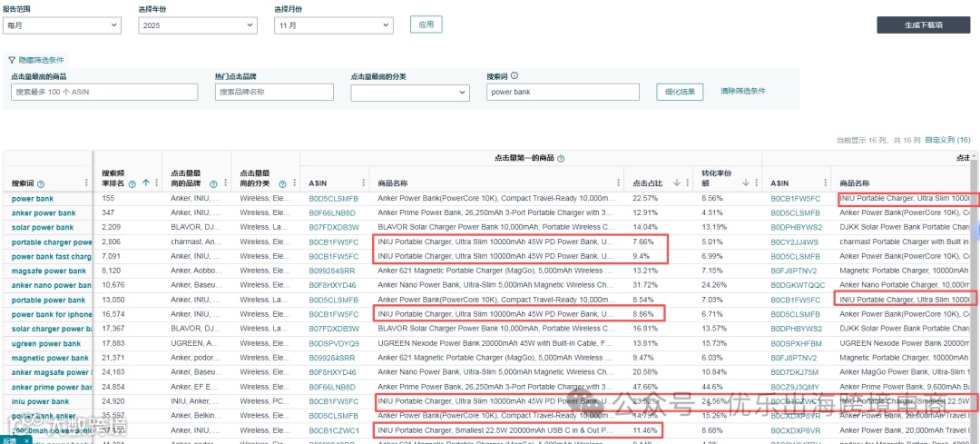Open help icon in 点击量最高的分类 column header
The image size is (980, 444).
(x=282, y=183)
